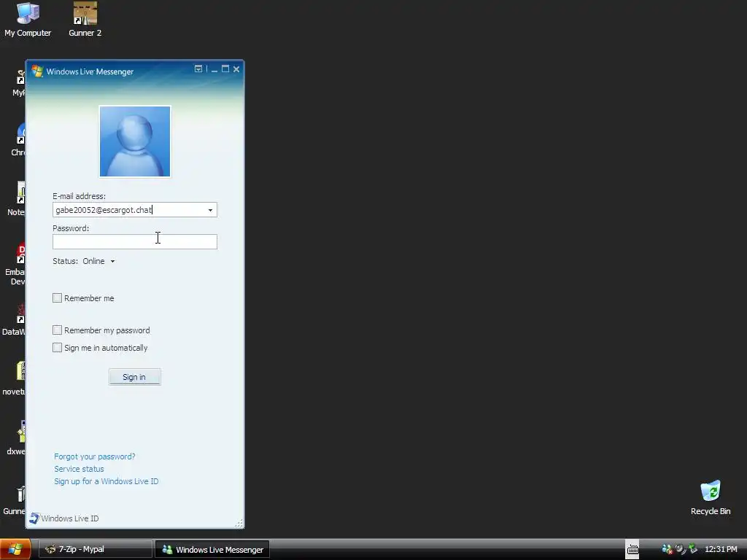Click the volume system tray icon

pyautogui.click(x=681, y=550)
